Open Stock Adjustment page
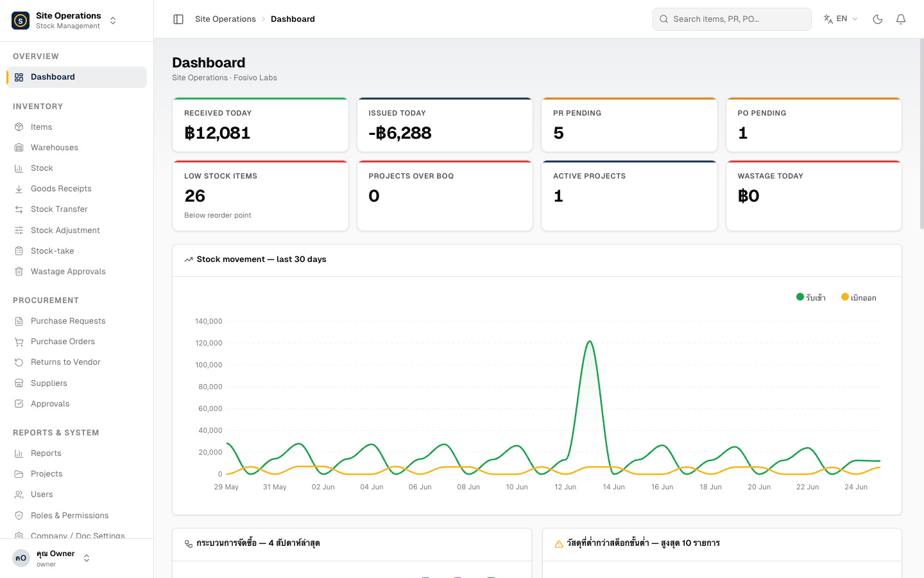924x578 pixels. [x=76, y=231]
